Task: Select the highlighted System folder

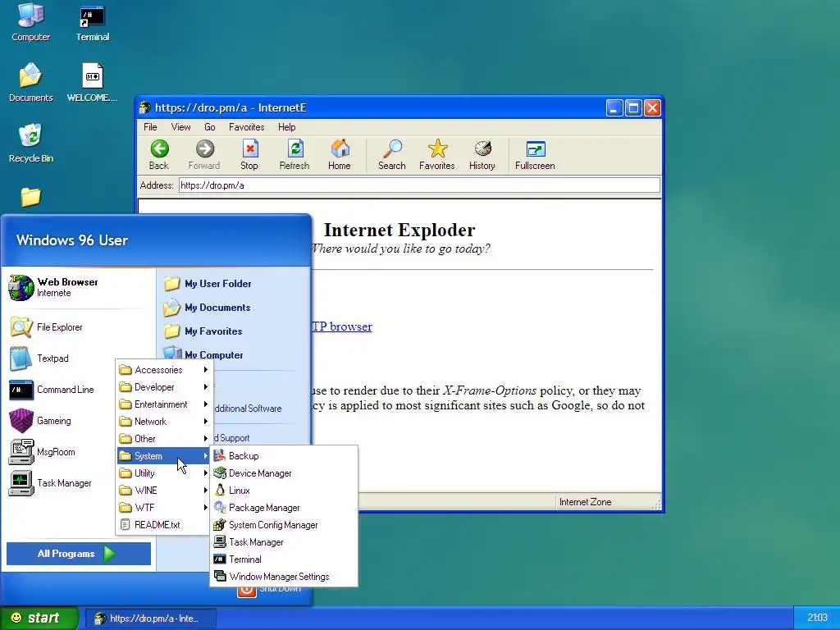Action: click(164, 456)
